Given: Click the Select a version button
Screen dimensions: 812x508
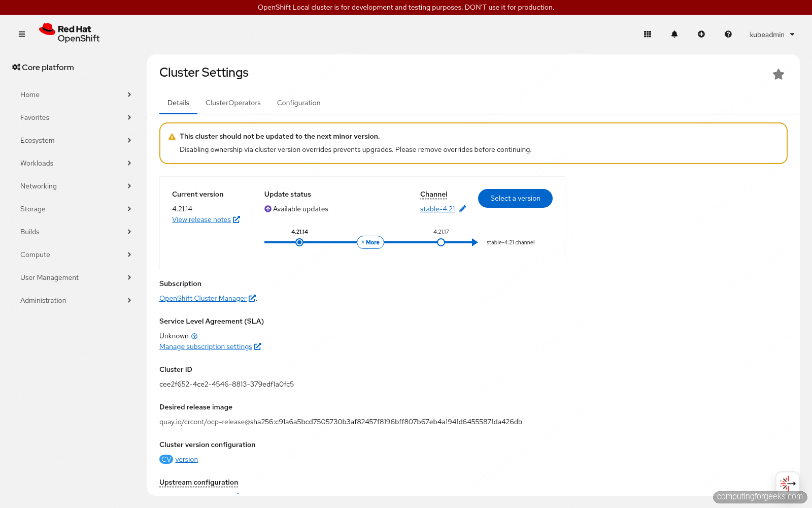Looking at the screenshot, I should [x=515, y=198].
